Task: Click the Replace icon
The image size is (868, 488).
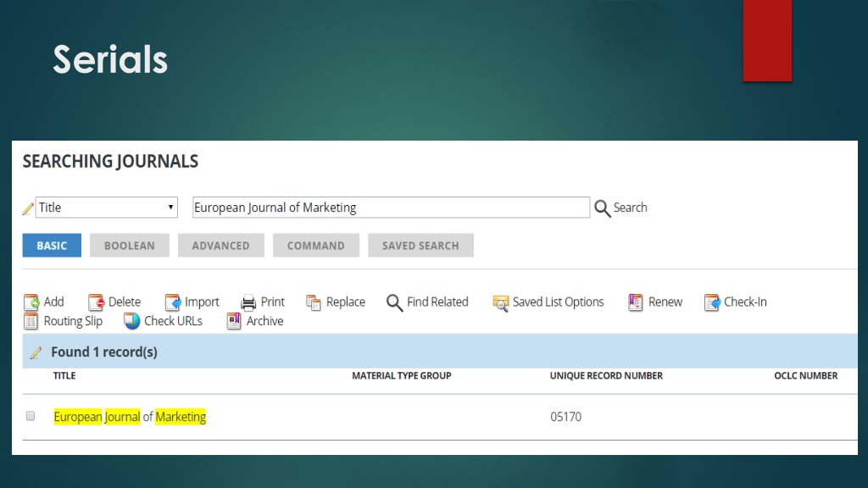Action: [314, 302]
